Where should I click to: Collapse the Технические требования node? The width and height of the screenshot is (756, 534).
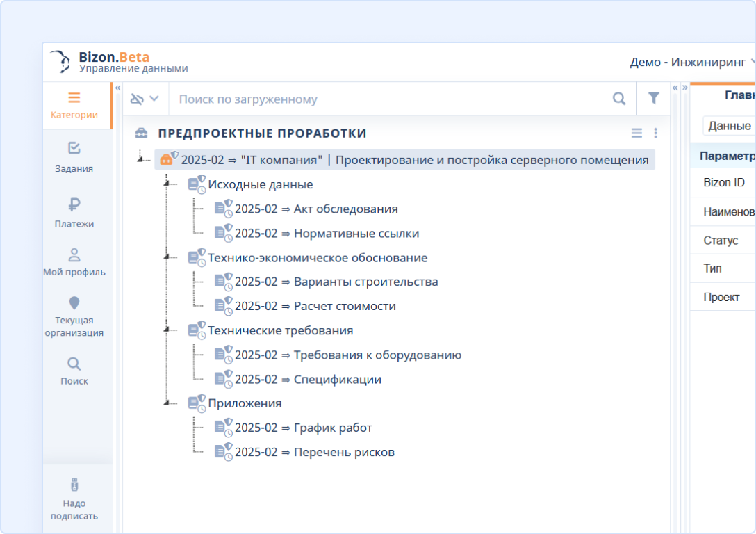[x=166, y=330]
